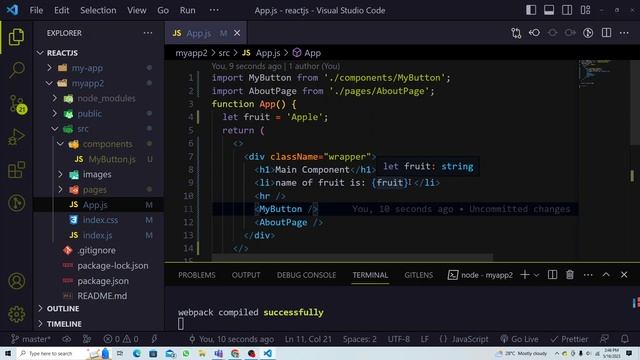640x360 pixels.
Task: Open the View menu
Action: 136,10
